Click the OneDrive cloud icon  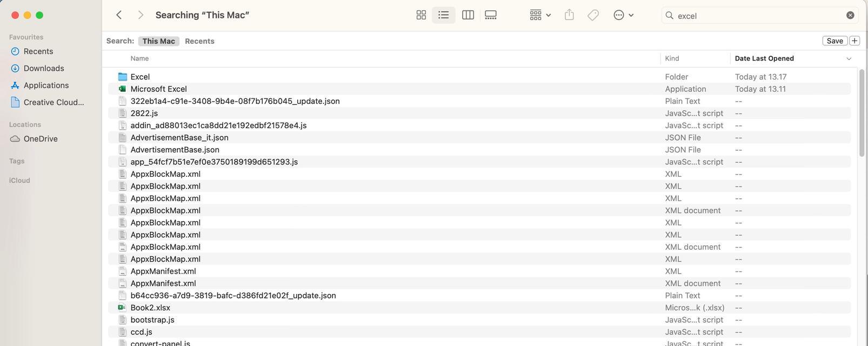[x=15, y=139]
